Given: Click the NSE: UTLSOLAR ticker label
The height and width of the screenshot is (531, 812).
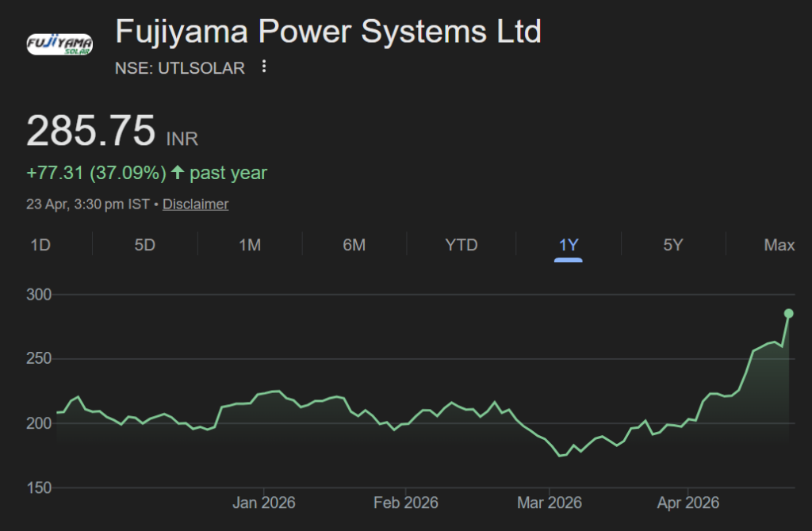Looking at the screenshot, I should click(x=180, y=68).
